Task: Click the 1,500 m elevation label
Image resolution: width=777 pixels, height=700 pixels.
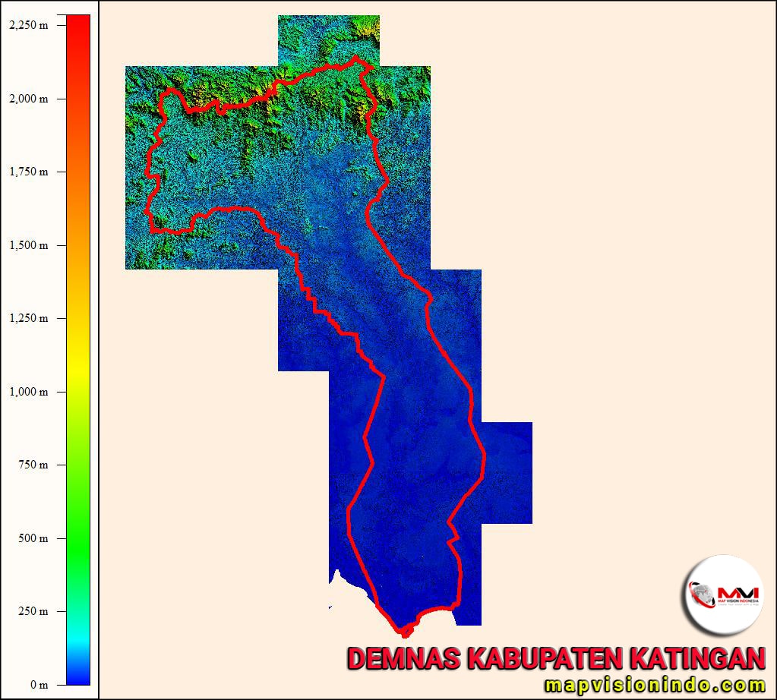Action: point(28,245)
